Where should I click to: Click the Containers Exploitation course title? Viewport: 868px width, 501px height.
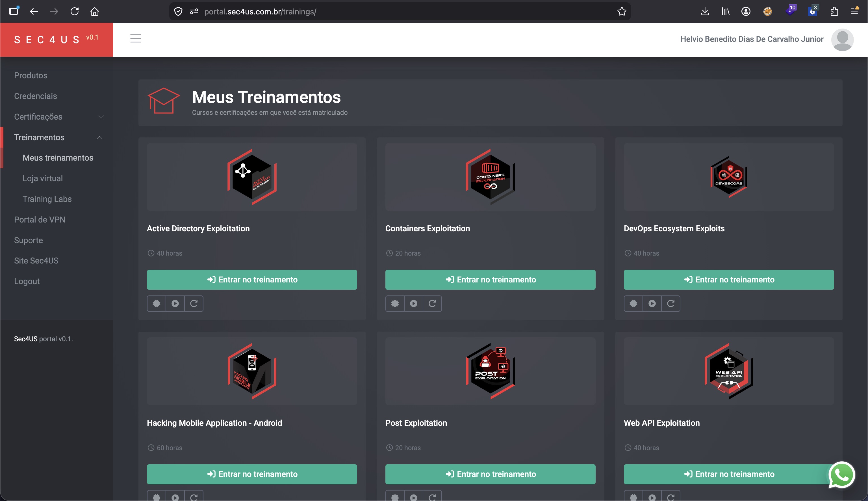428,228
